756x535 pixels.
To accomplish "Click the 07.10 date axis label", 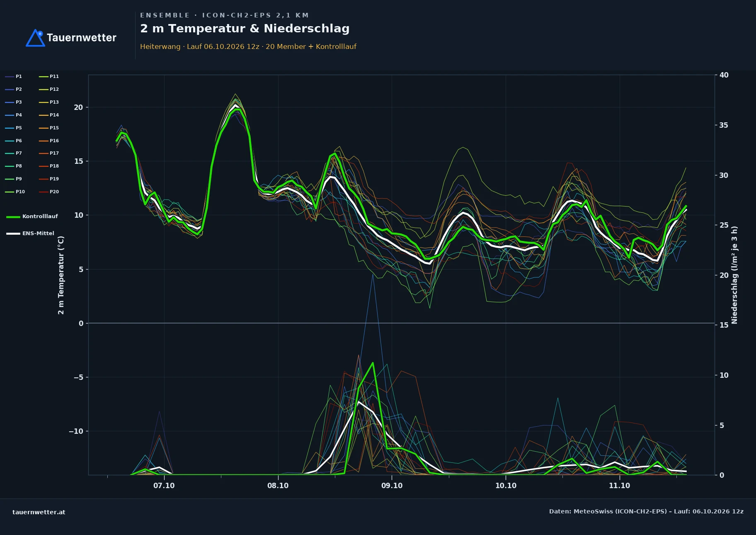I will click(x=164, y=486).
